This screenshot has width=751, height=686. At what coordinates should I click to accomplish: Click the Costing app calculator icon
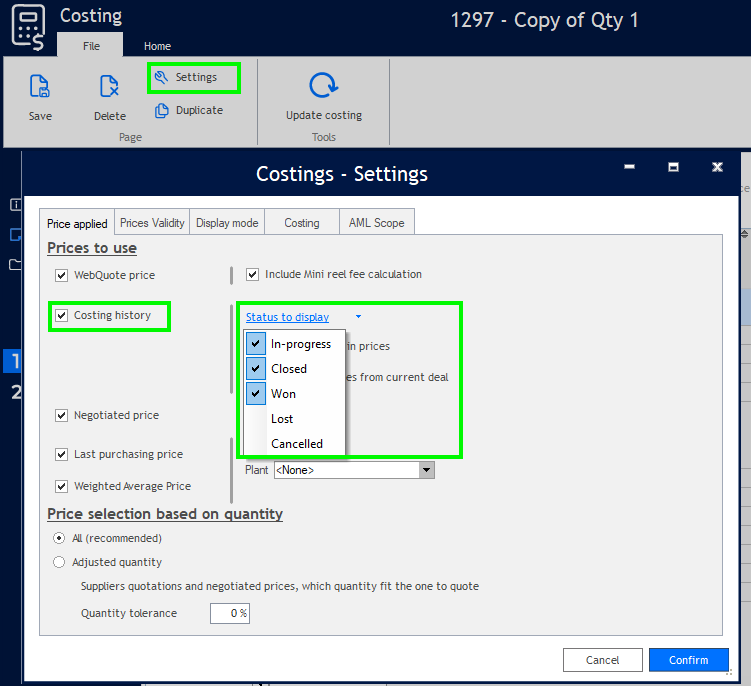pyautogui.click(x=28, y=26)
